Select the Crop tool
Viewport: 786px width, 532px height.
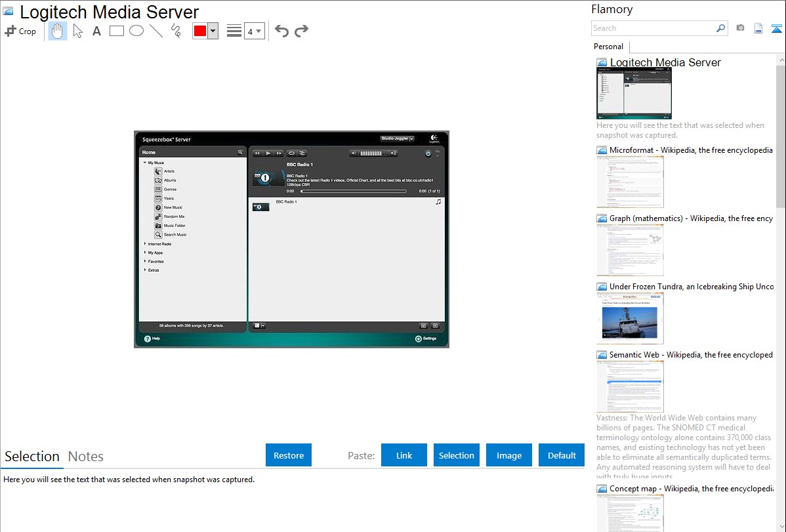pos(20,31)
